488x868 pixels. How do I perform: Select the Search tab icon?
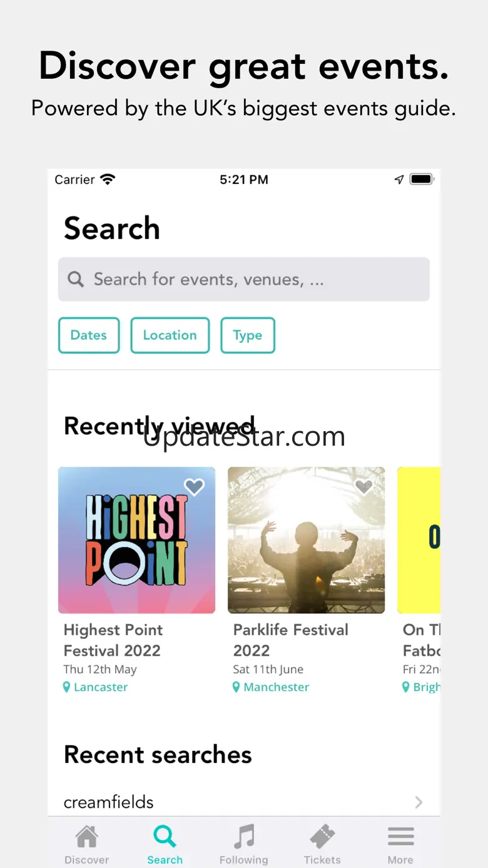tap(165, 837)
